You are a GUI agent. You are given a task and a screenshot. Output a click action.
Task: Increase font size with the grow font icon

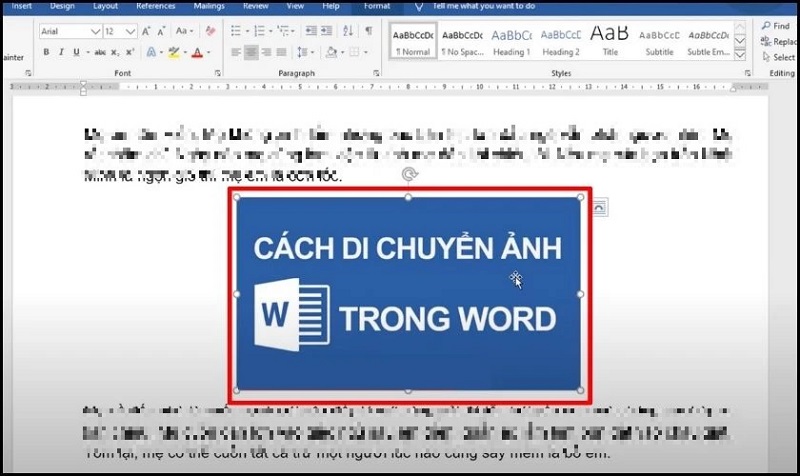point(146,31)
